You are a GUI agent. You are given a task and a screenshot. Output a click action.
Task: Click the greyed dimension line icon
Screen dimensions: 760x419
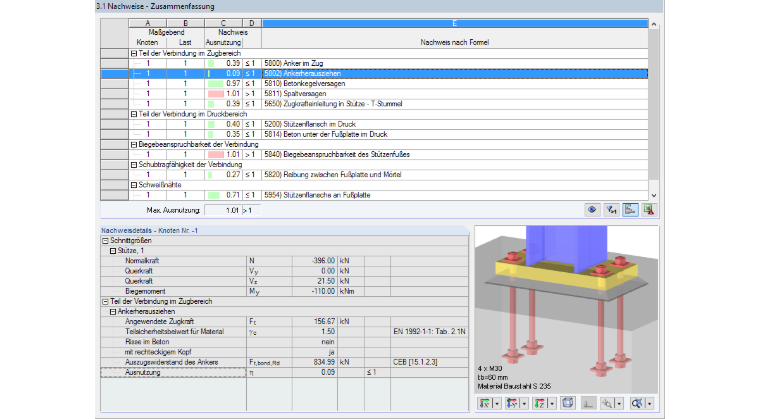(588, 403)
